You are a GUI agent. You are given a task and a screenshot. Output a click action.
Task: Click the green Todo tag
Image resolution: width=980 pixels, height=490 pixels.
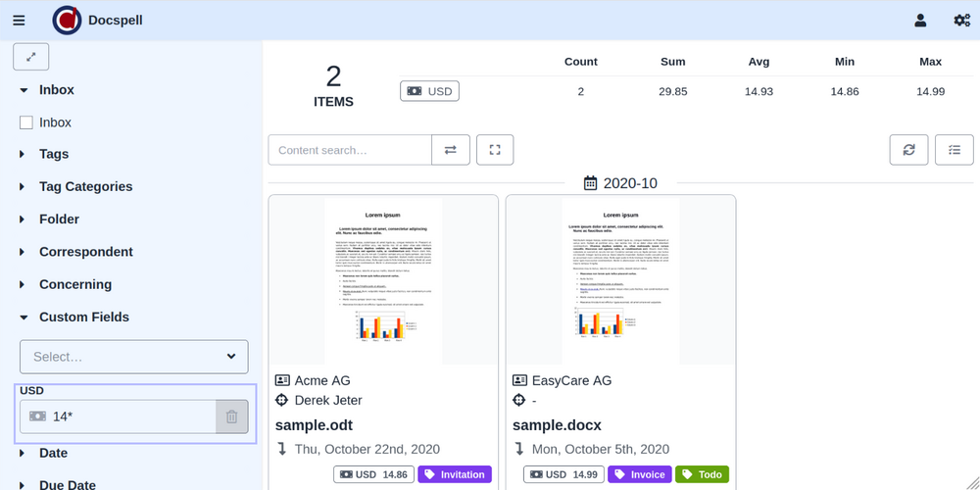[702, 474]
